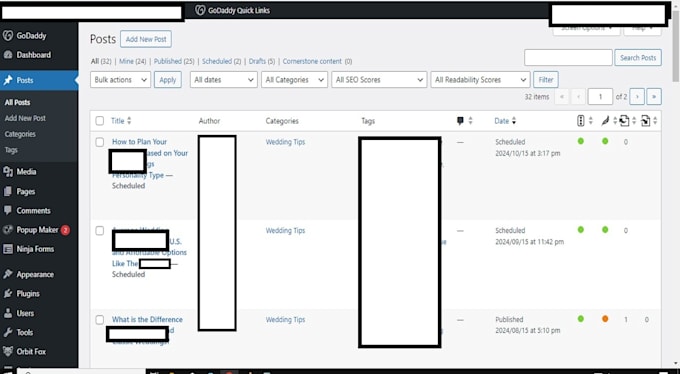
Task: Go to next page arrow
Action: pyautogui.click(x=637, y=97)
